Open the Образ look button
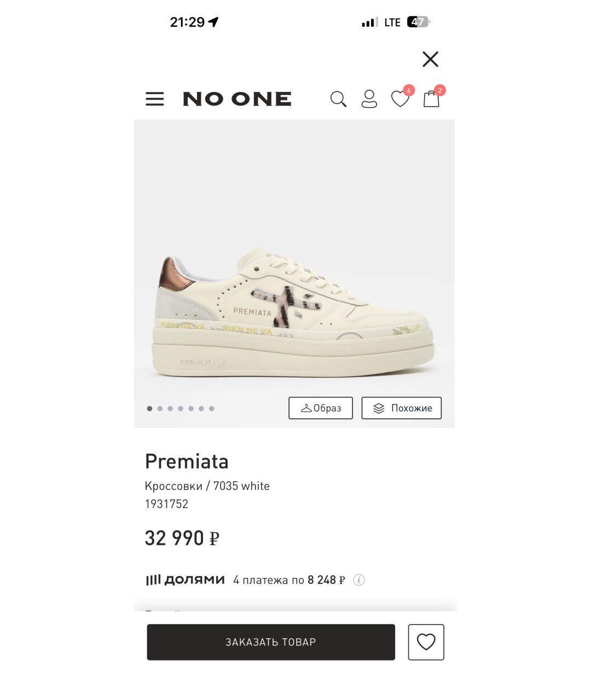Image resolution: width=591 pixels, height=700 pixels. coord(321,408)
